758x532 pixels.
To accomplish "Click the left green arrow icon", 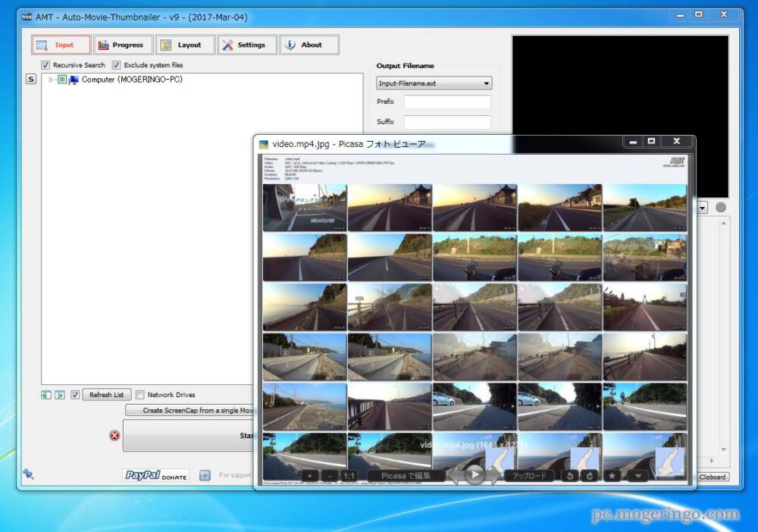I will pyautogui.click(x=46, y=395).
